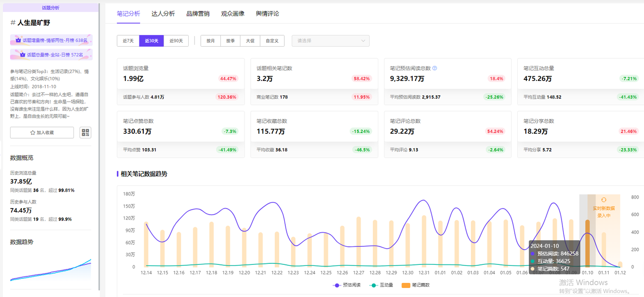Click the crown icon on 话题总量榜 badge

(x=18, y=54)
